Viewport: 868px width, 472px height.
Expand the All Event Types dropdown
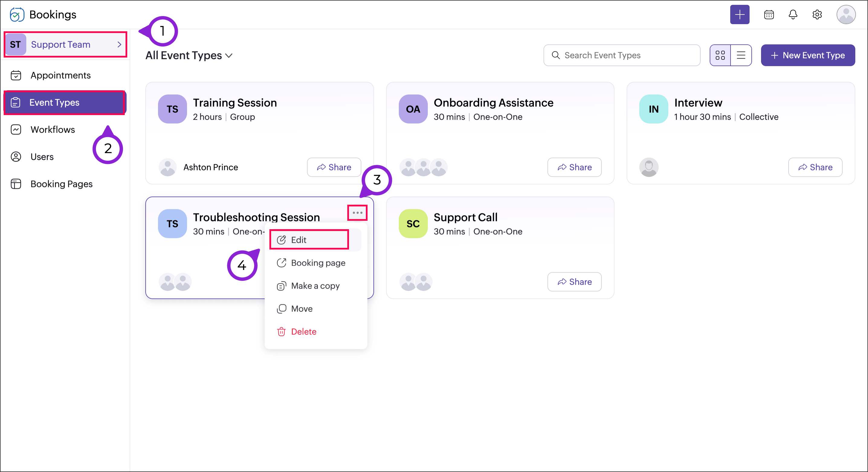(189, 55)
